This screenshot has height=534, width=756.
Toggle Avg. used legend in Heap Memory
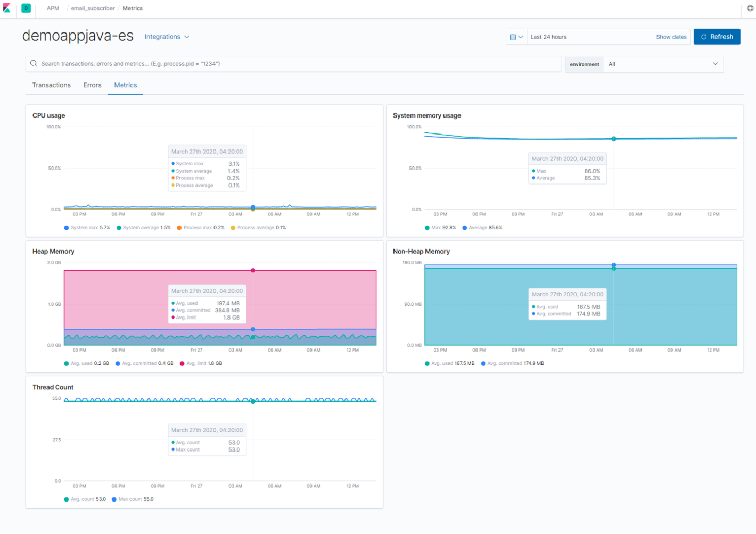(87, 363)
